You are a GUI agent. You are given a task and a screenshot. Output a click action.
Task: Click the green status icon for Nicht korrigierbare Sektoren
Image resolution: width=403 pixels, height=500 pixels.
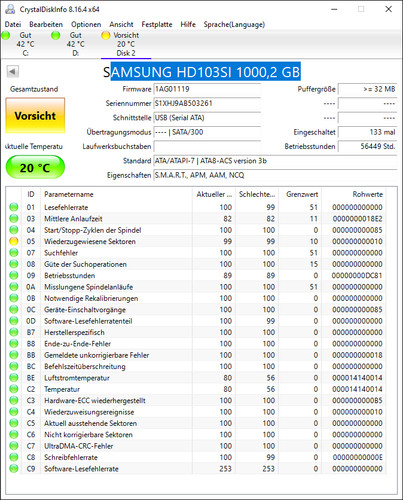pos(14,434)
